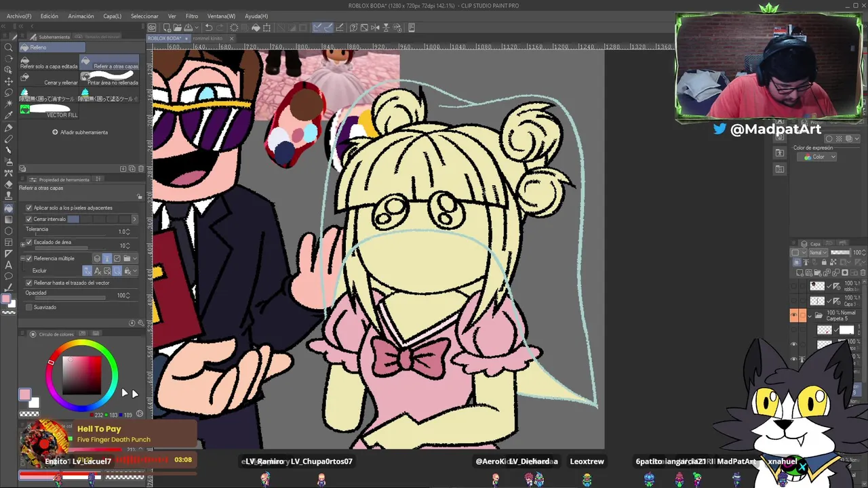868x488 pixels.
Task: Open save options dropdown arrow
Action: 197,28
